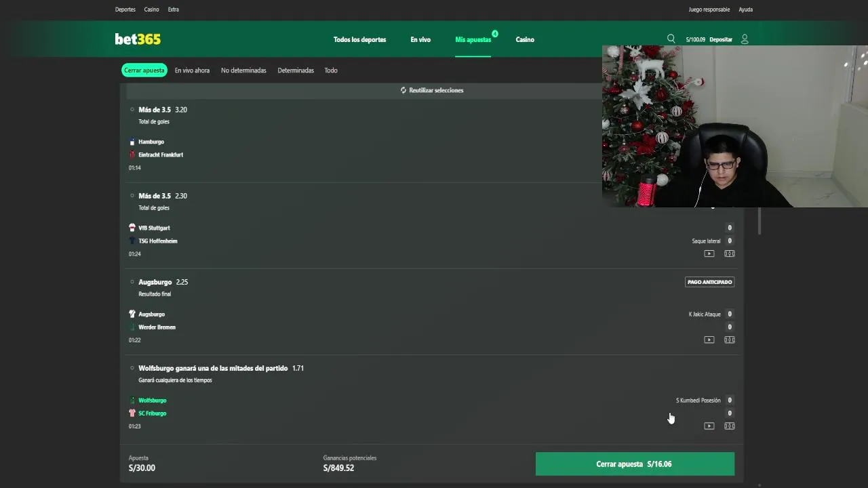Viewport: 868px width, 488px height.
Task: Go to Todos los deportes
Action: click(359, 39)
